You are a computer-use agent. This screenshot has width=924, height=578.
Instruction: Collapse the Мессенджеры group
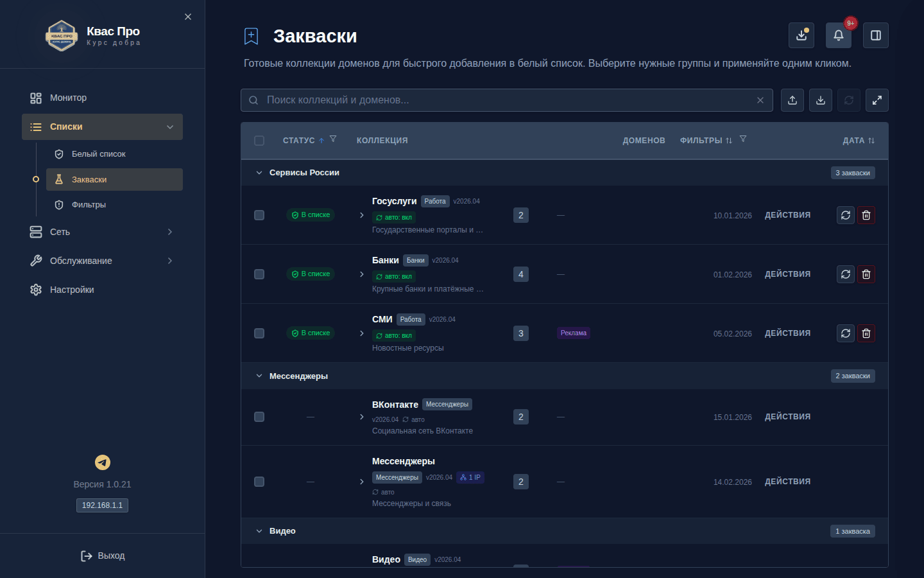(x=259, y=376)
